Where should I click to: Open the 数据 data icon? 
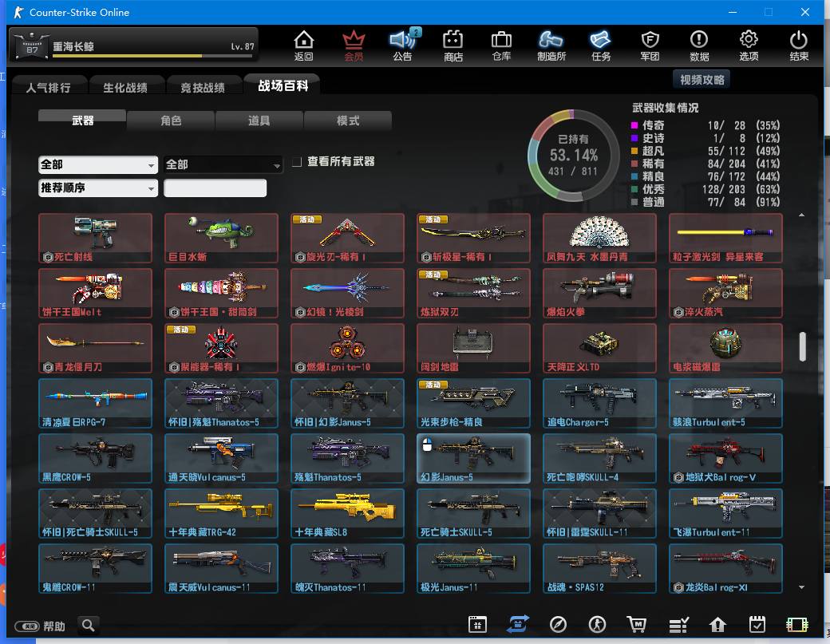(x=699, y=45)
